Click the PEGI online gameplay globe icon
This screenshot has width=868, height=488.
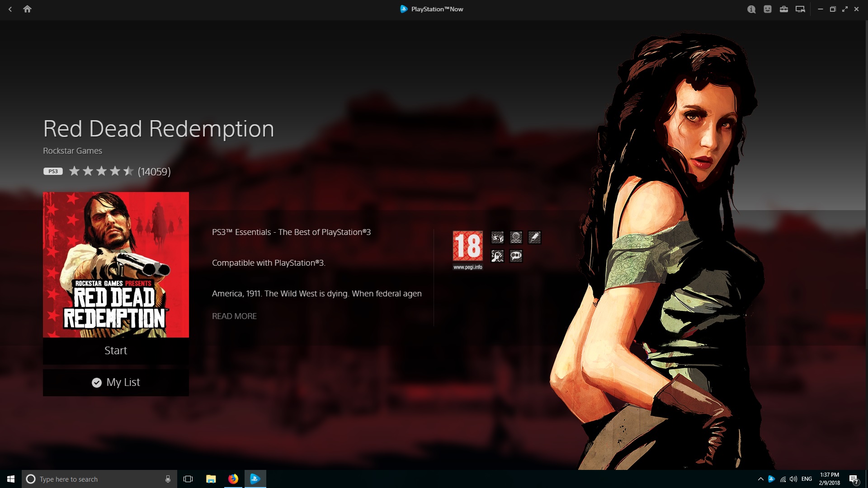516,237
